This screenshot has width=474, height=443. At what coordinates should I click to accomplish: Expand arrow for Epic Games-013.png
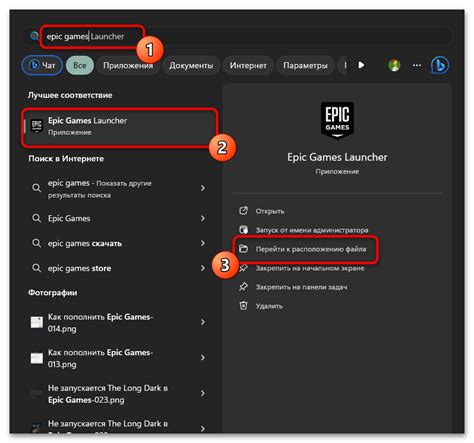click(203, 358)
